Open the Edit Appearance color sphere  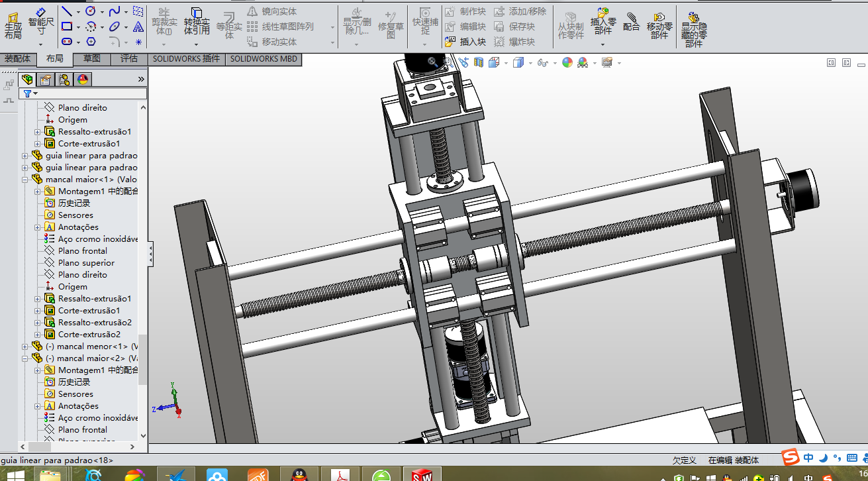click(x=567, y=62)
